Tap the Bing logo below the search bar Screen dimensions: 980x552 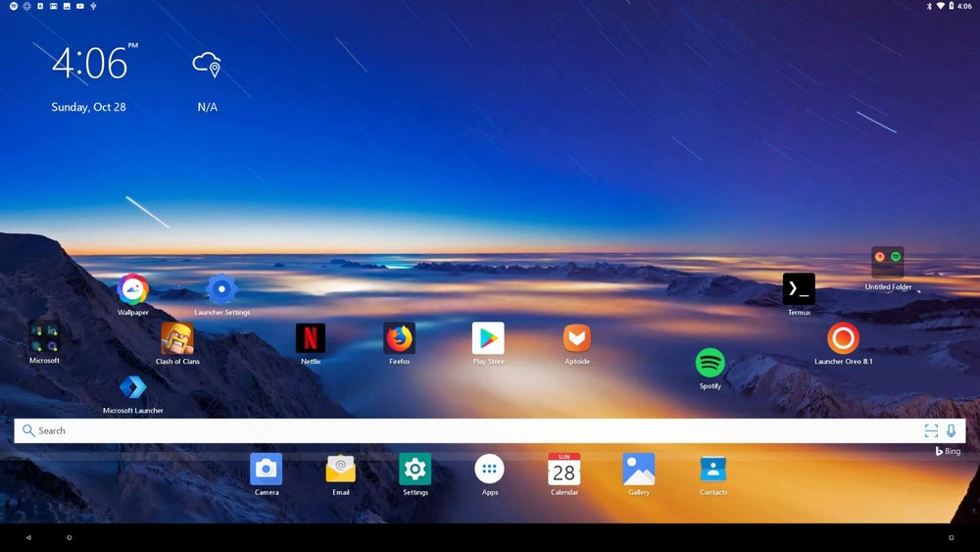(x=948, y=451)
